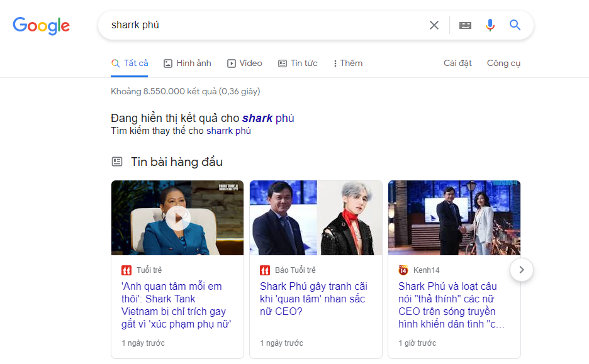Click the blue magnifier search button
Screen dimensions: 589x364
click(515, 25)
